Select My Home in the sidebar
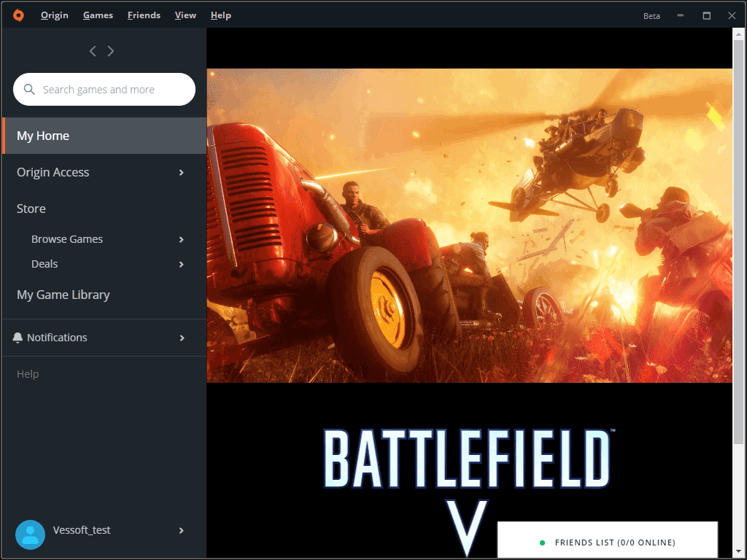Image resolution: width=747 pixels, height=560 pixels. tap(104, 136)
